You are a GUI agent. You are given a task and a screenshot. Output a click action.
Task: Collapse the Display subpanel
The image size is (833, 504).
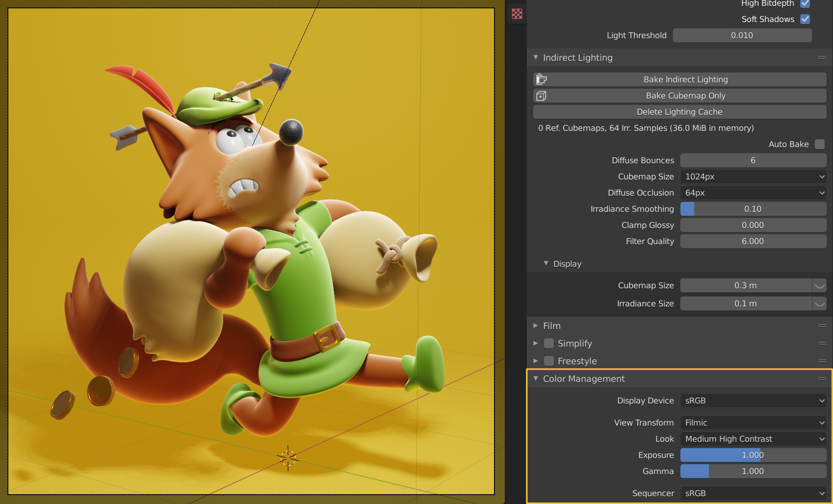(546, 263)
